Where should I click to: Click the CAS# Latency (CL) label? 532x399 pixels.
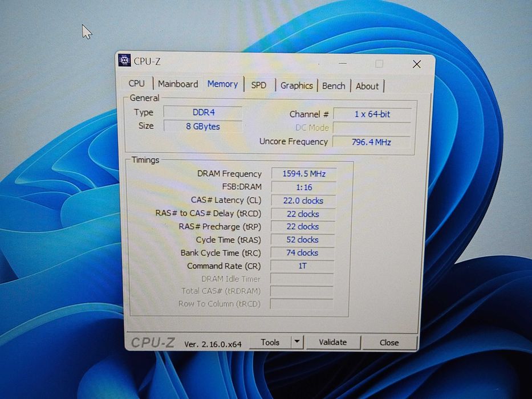click(x=226, y=200)
